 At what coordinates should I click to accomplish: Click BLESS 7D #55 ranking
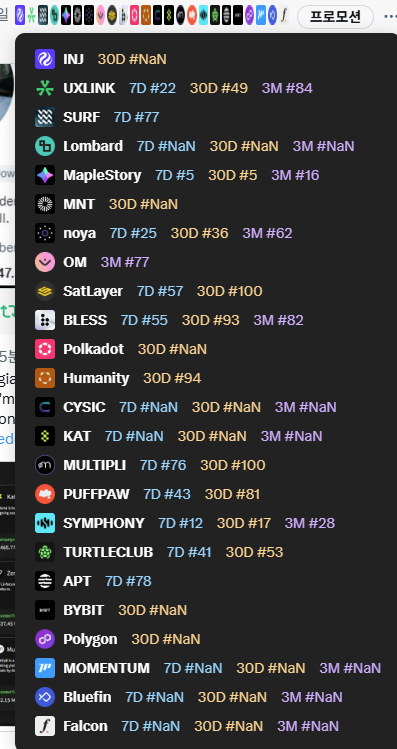tap(144, 320)
